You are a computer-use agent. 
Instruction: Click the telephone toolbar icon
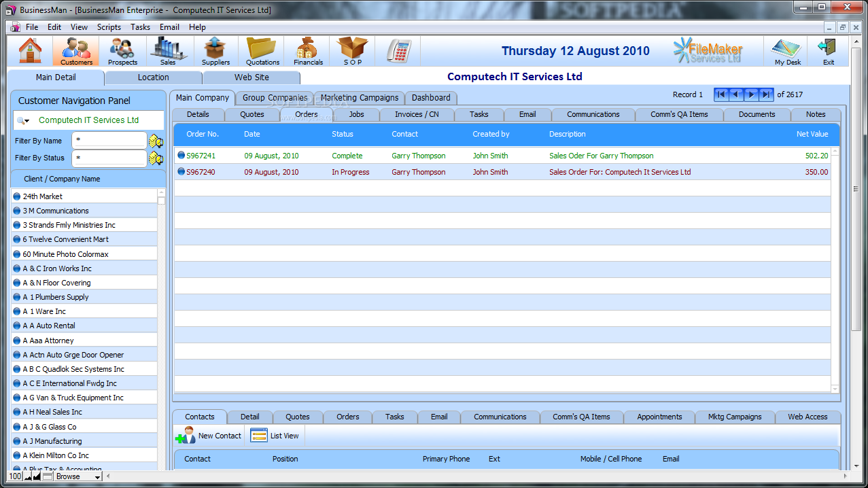[398, 51]
